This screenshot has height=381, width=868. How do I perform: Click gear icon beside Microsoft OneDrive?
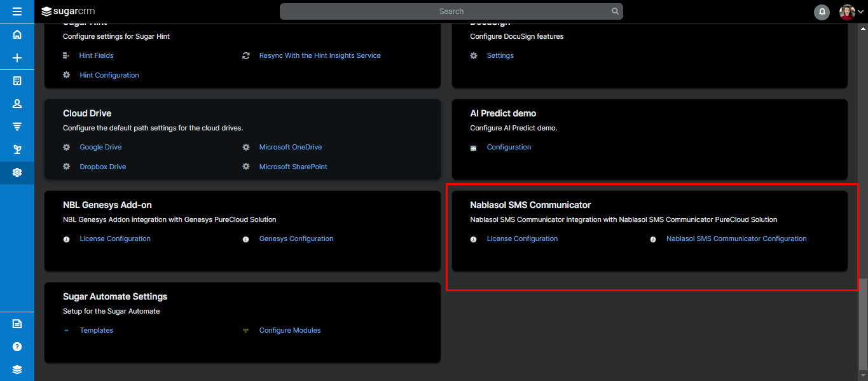[246, 147]
